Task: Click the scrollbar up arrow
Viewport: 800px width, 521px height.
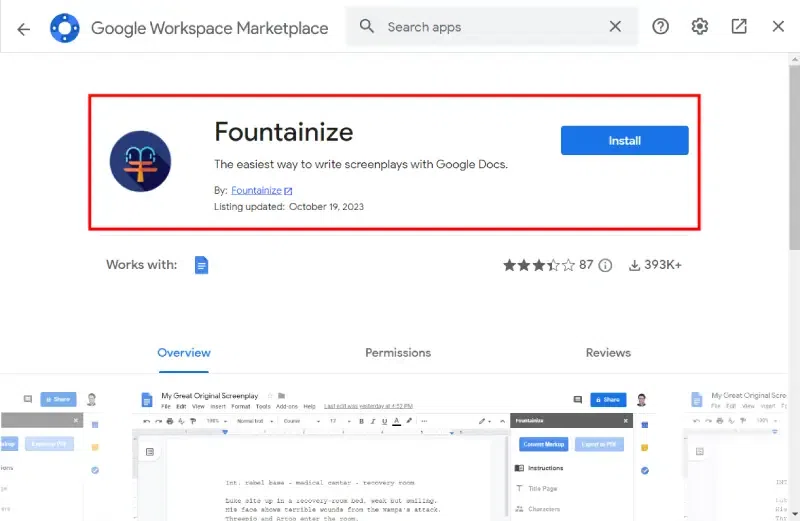Action: point(794,59)
